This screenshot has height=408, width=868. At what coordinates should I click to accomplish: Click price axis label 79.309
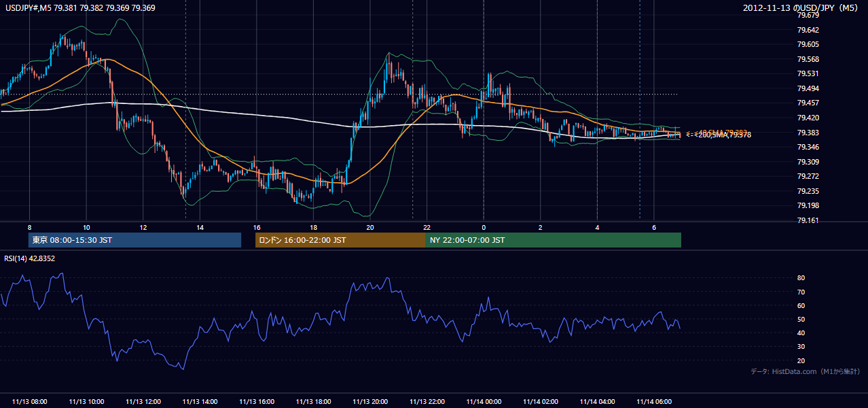[x=808, y=162]
